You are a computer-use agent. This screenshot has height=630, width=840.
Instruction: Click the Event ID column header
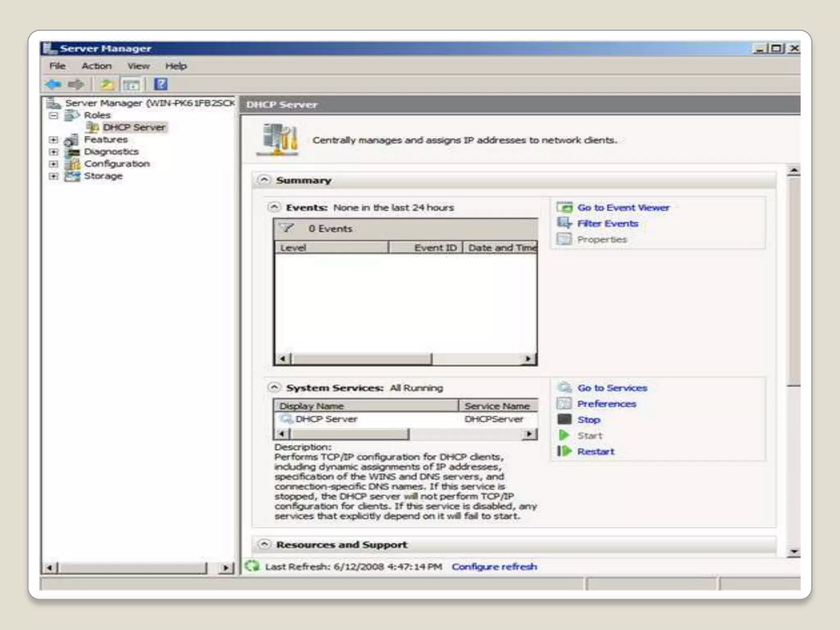425,248
